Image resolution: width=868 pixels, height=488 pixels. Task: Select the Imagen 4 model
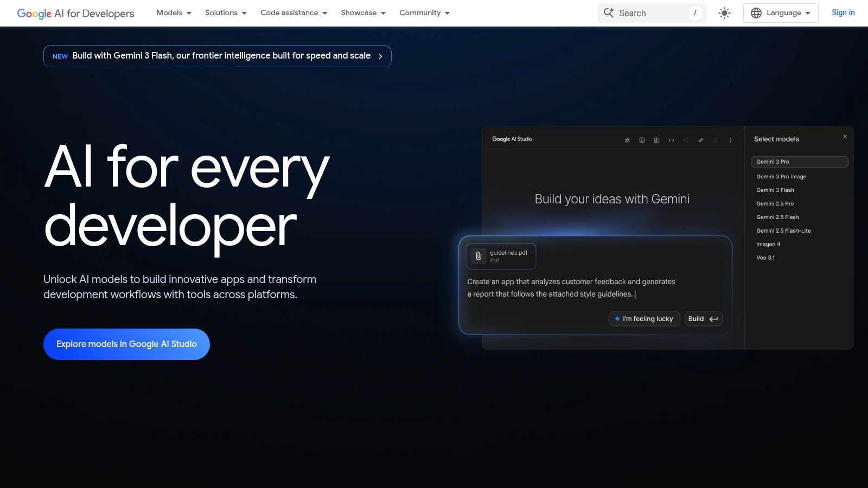point(768,244)
